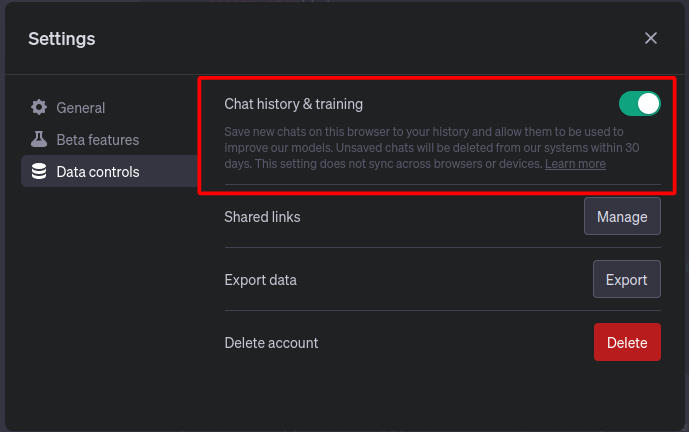This screenshot has height=432, width=689.
Task: Click the red Delete account button
Action: click(627, 342)
